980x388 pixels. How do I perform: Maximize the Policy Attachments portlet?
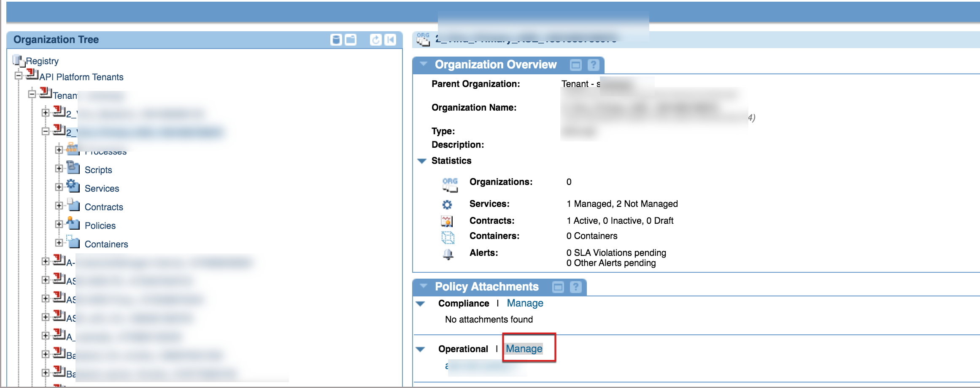(x=558, y=287)
